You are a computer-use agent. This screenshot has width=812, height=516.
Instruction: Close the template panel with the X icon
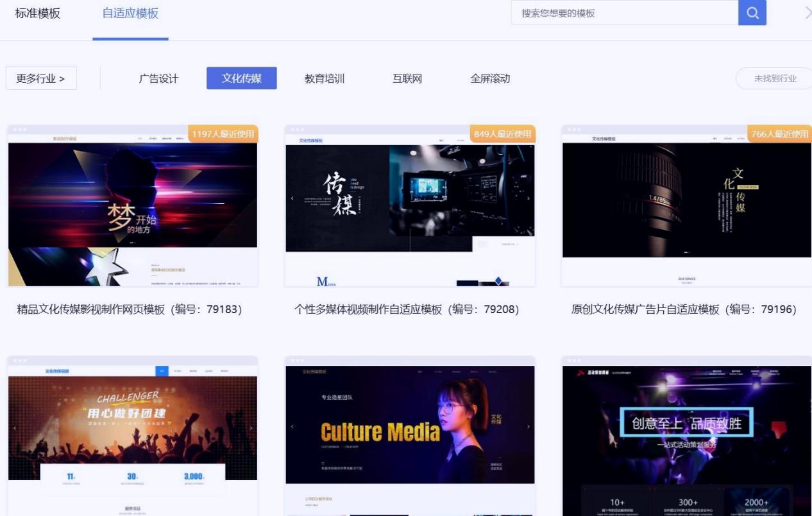808,13
